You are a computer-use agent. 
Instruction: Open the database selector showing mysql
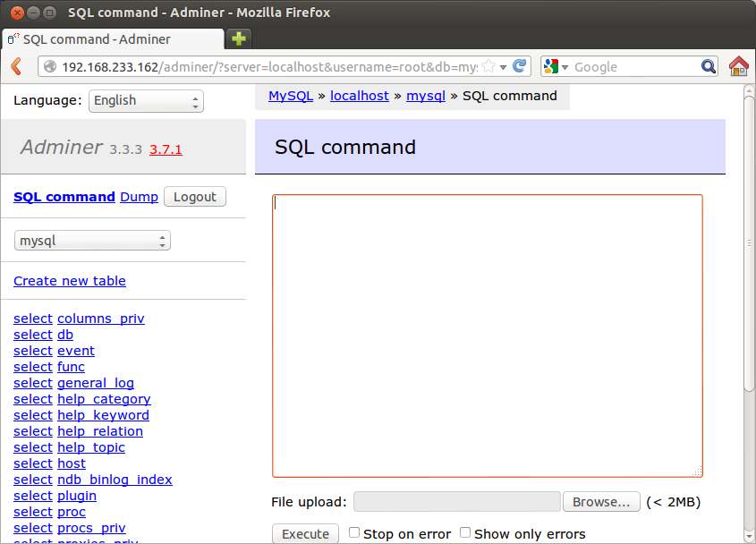point(92,240)
